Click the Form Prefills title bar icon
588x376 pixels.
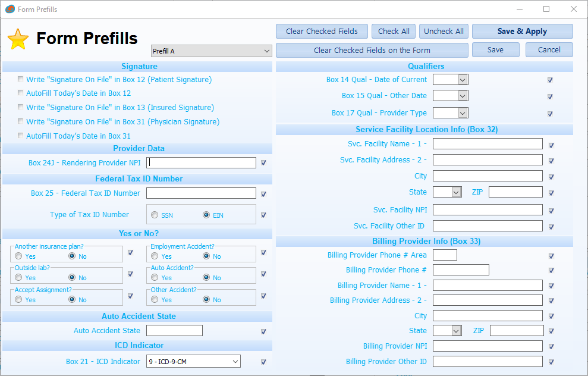[x=10, y=9]
